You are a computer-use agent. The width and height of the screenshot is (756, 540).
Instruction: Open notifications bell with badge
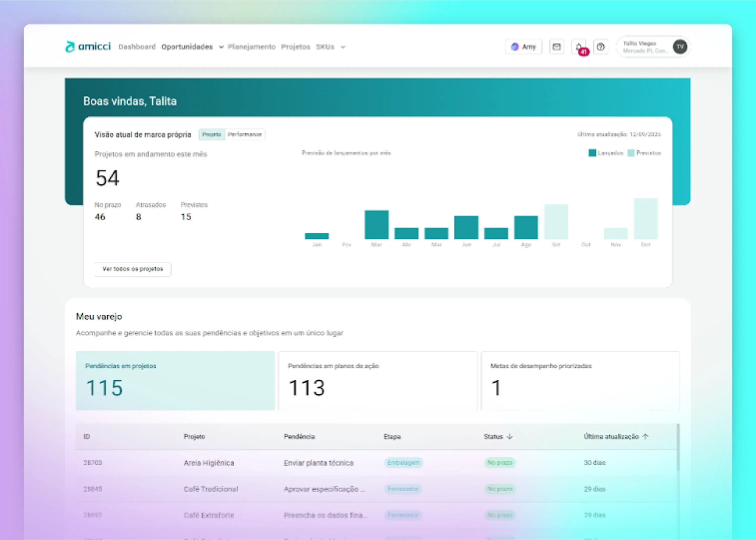[579, 47]
